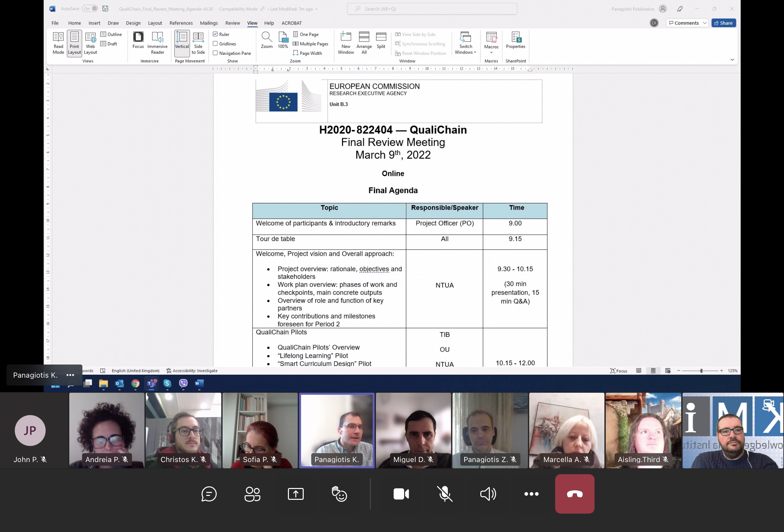Enable the Gridlines checkbox

(215, 44)
